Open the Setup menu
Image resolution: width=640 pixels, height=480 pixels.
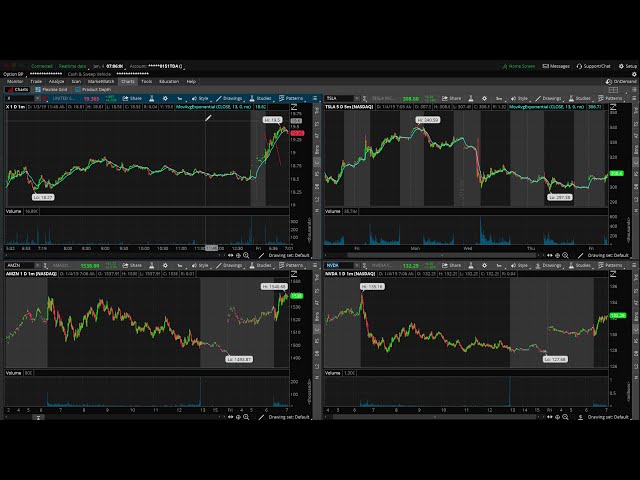628,66
